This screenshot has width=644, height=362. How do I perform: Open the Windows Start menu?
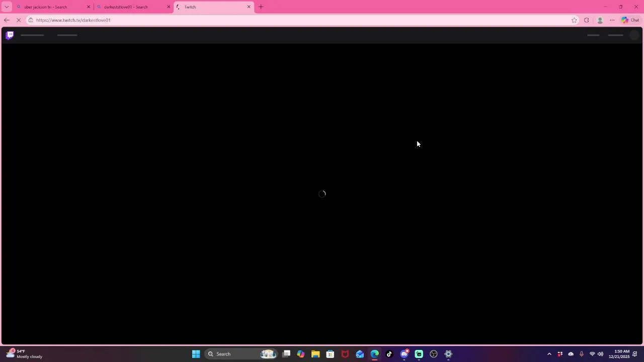[196, 354]
